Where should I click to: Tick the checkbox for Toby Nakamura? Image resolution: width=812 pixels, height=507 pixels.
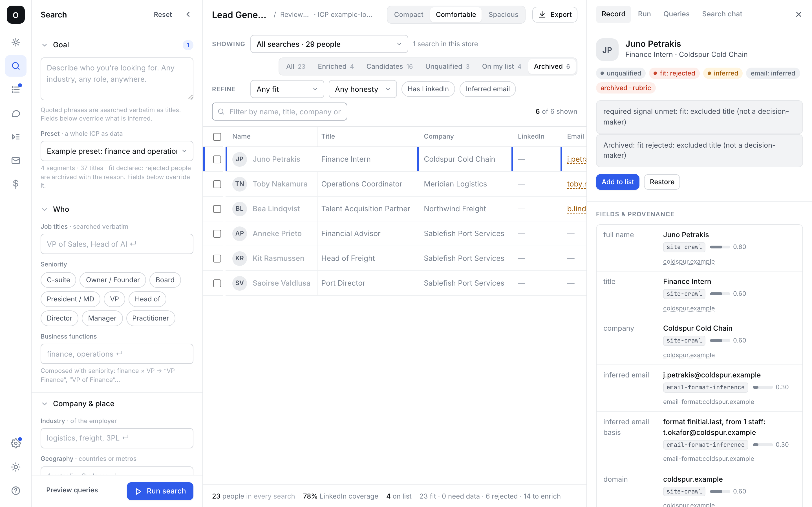pyautogui.click(x=217, y=184)
